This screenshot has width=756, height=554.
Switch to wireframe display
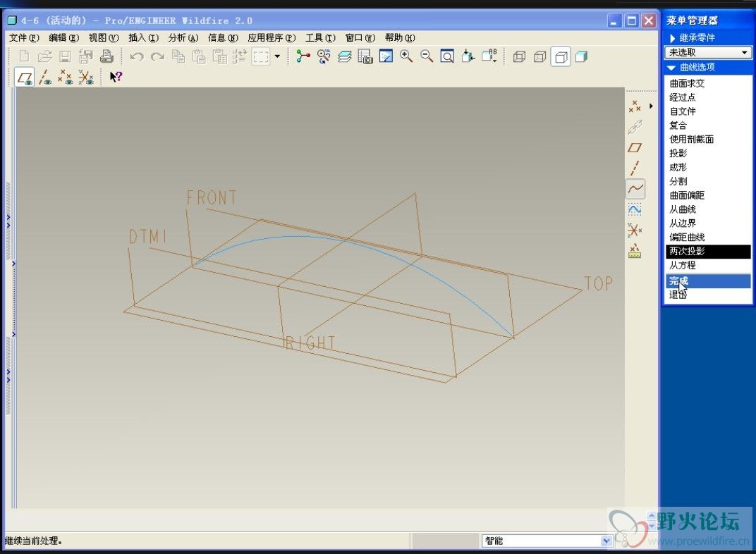[x=519, y=57]
